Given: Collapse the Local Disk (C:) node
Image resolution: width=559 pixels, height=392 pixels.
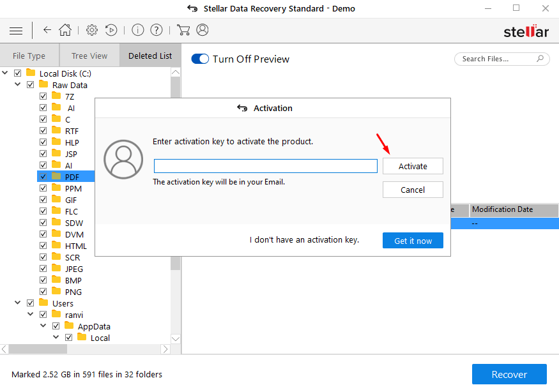Looking at the screenshot, I should point(6,73).
